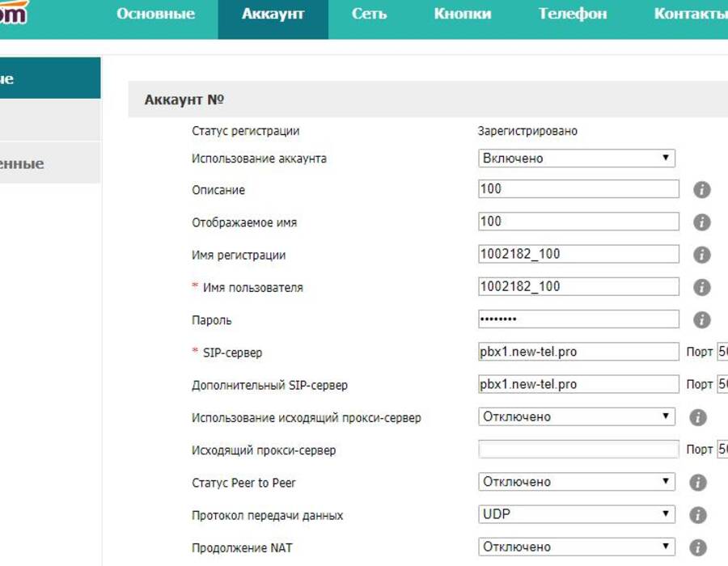Show the info tooltip for Пароль
728x566 pixels.
click(x=701, y=319)
